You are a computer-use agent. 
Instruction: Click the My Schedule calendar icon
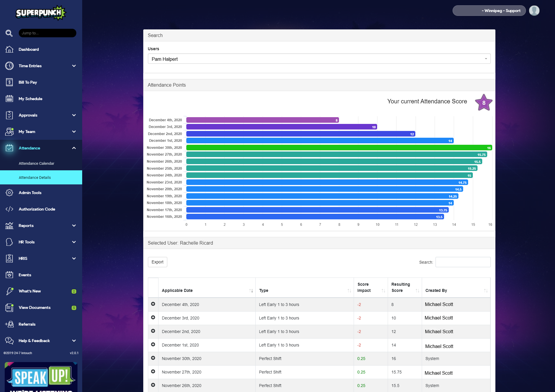[9, 99]
